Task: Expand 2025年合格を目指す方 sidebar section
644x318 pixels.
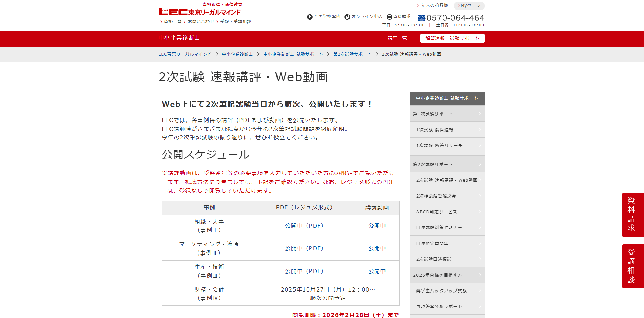Action: click(x=447, y=275)
